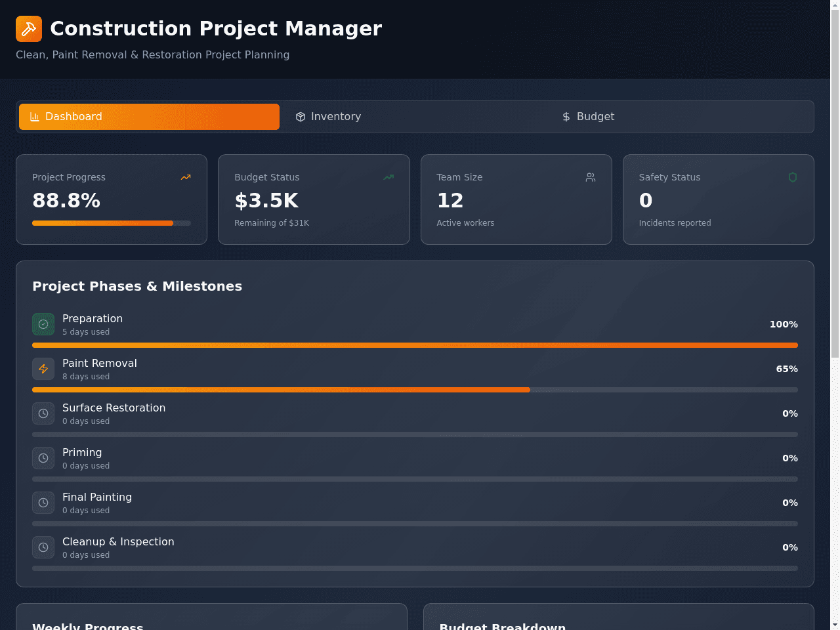Click the Surface Restoration phase name

coord(114,408)
